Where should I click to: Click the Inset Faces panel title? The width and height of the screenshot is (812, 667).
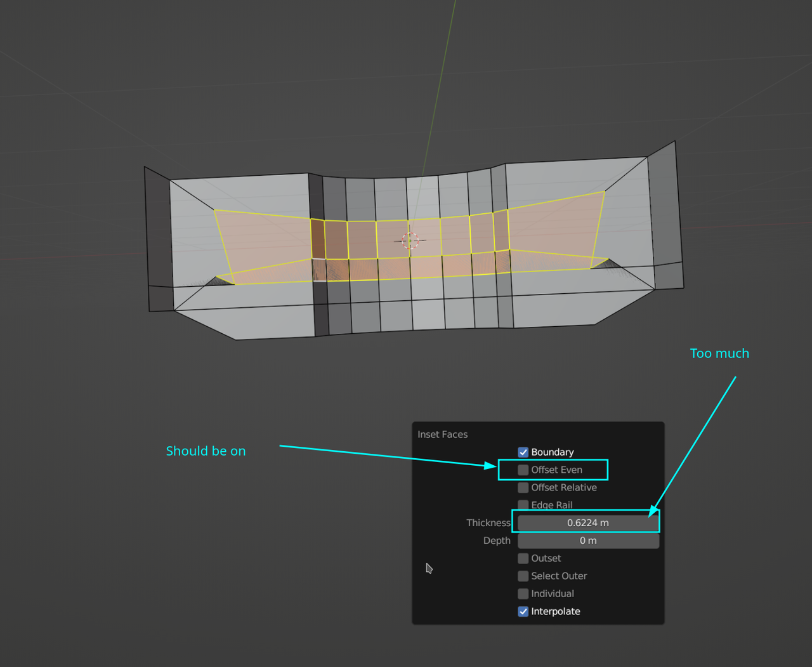point(443,434)
